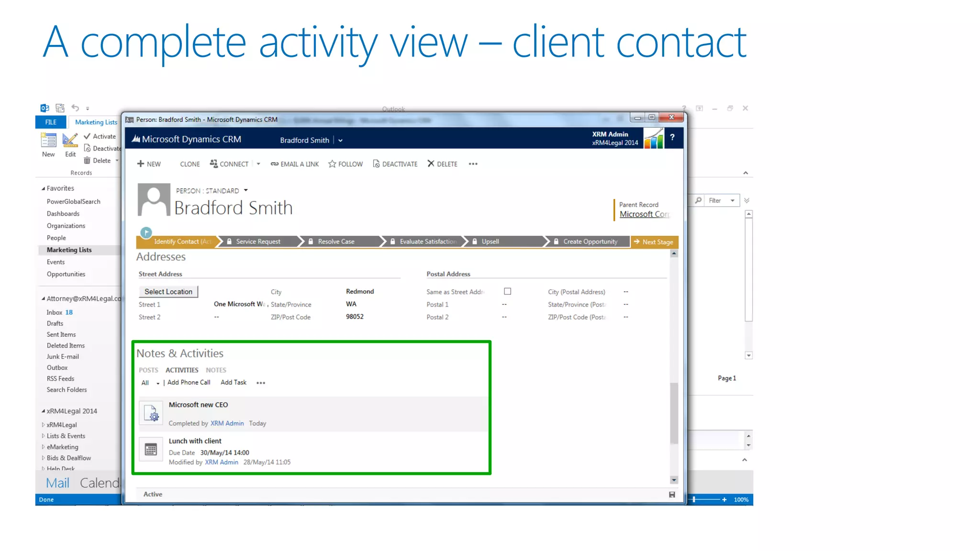This screenshot has height=551, width=980.
Task: Click the EMAIL A LINK icon
Action: pyautogui.click(x=275, y=164)
